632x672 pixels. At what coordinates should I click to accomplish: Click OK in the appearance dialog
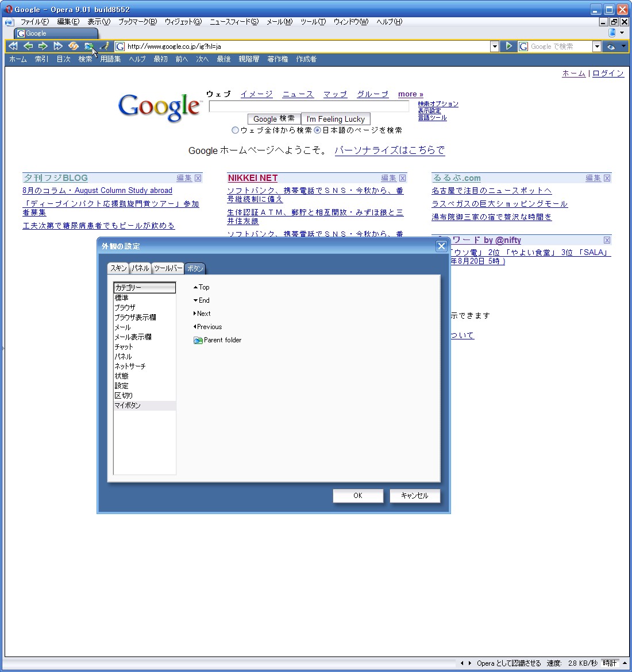358,496
